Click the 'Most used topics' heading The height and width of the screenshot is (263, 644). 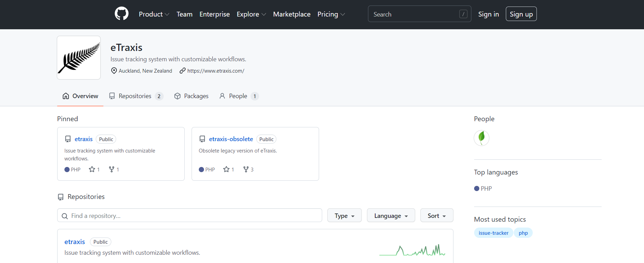(500, 219)
